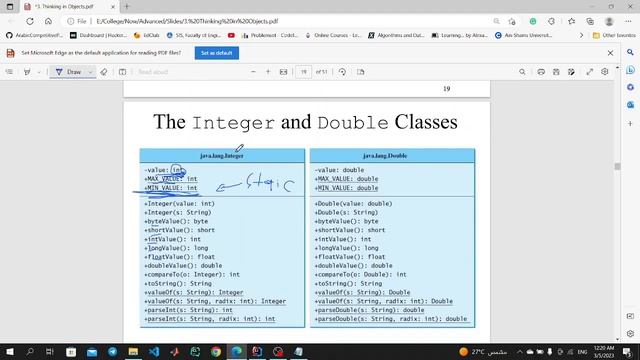Viewport: 640px width, 360px height.
Task: Rotate the PDF page
Action: coord(342,72)
